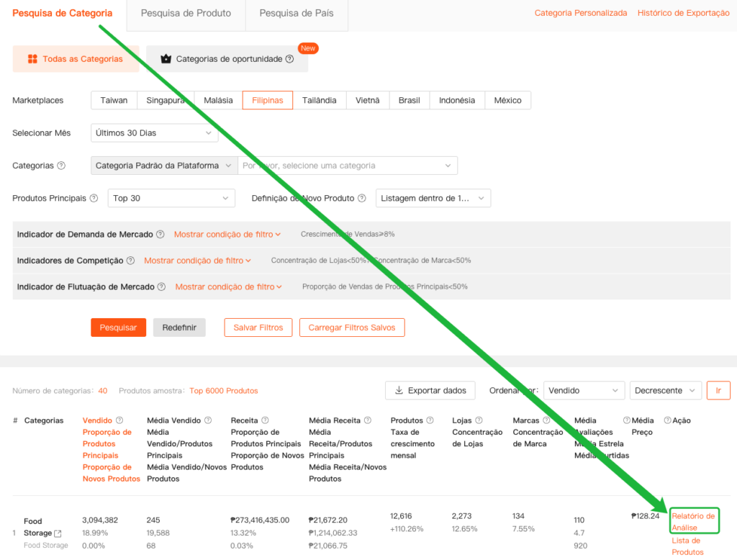This screenshot has width=737, height=560.
Task: Click help icon next to Categorias label
Action: point(61,166)
